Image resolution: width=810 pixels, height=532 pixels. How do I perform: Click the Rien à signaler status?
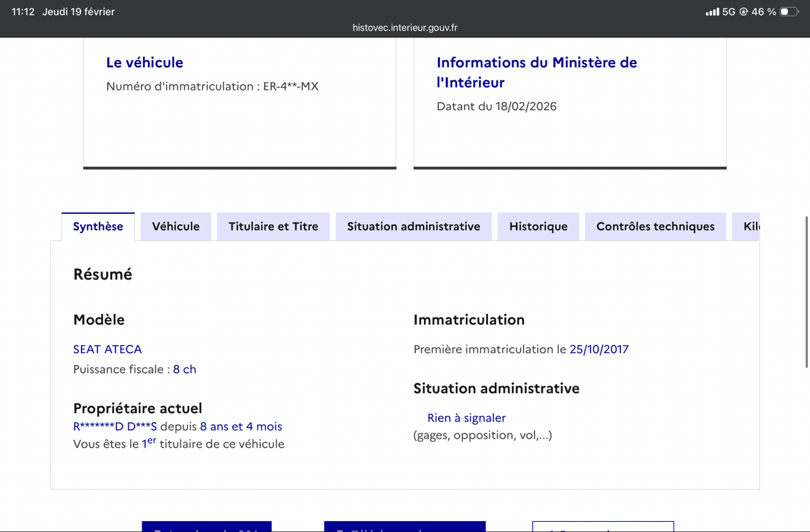[x=466, y=418]
